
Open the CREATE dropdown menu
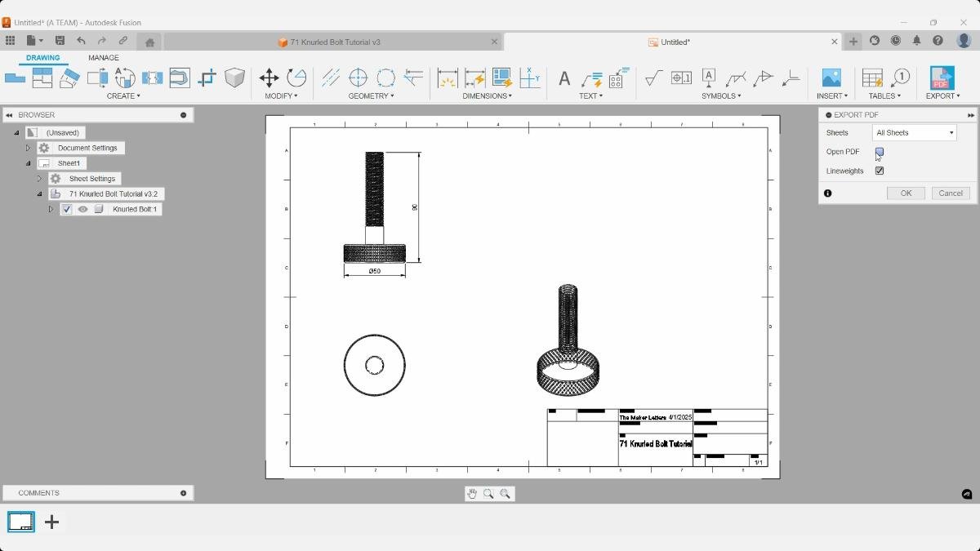[123, 96]
